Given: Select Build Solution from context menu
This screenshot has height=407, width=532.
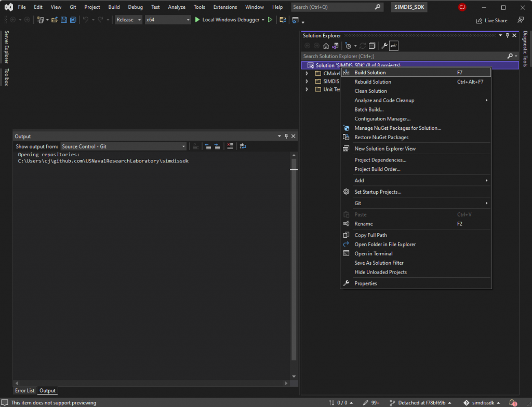Looking at the screenshot, I should 416,73.
